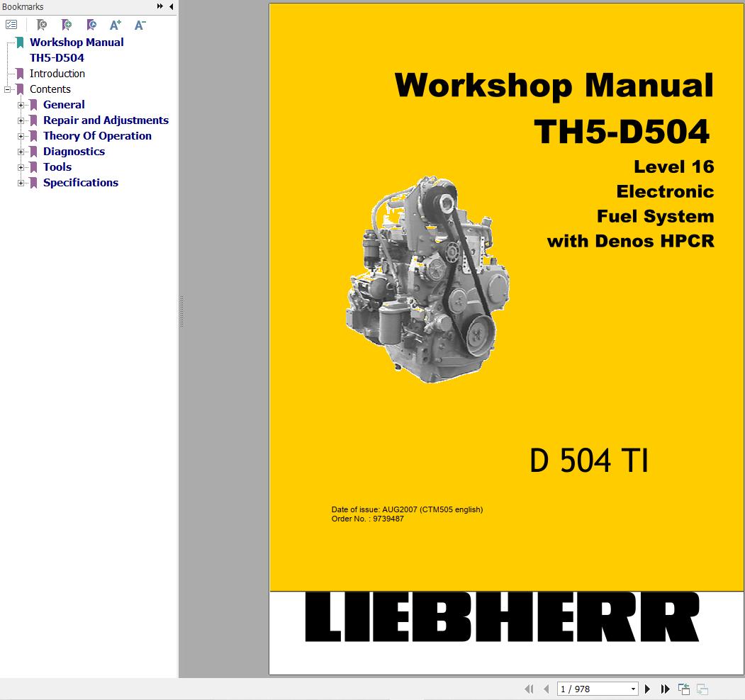Jump to the last page

(665, 689)
